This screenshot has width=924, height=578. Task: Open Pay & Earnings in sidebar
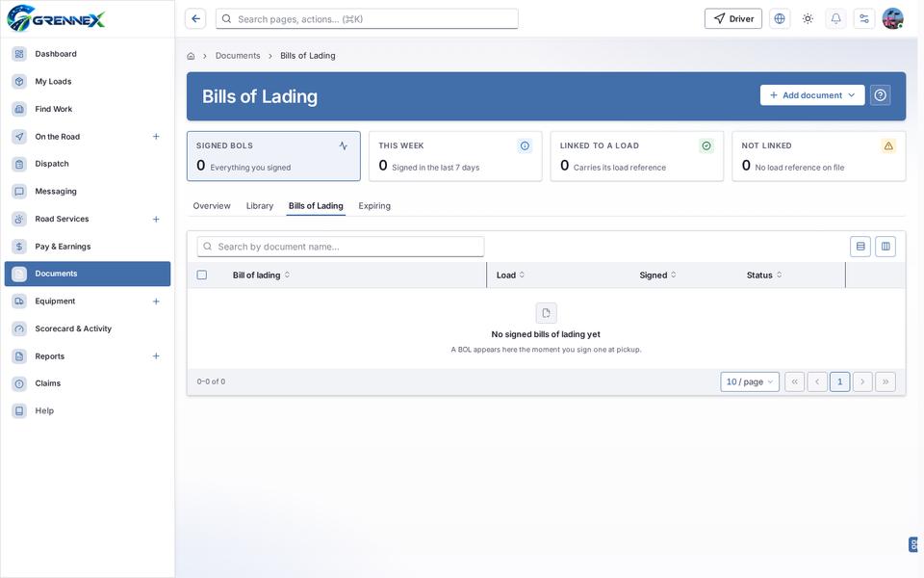point(88,247)
